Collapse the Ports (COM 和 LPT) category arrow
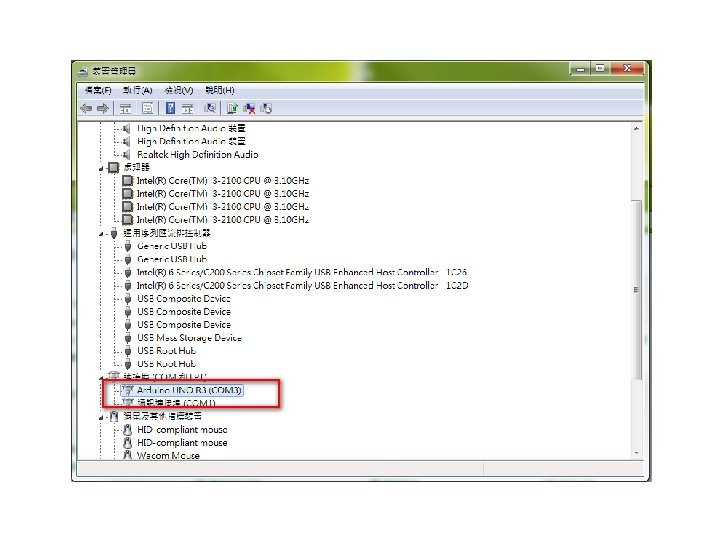Viewport: 720px width, 540px height. tap(101, 378)
